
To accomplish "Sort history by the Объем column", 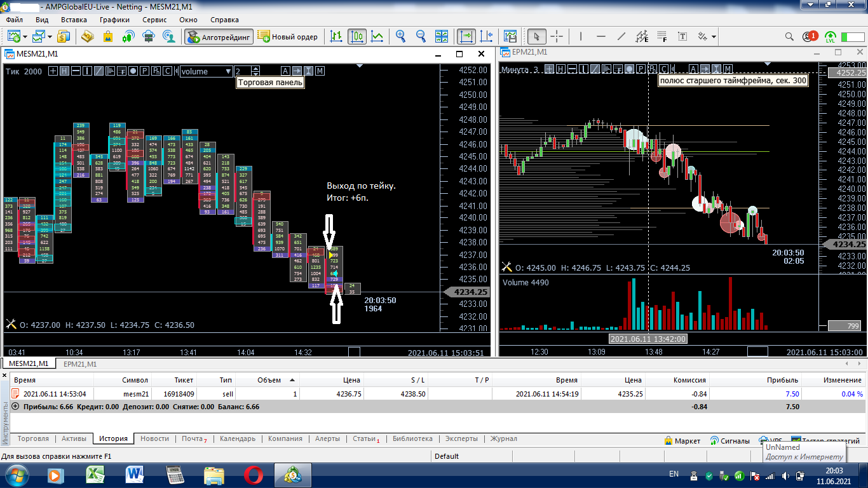I will (x=269, y=380).
